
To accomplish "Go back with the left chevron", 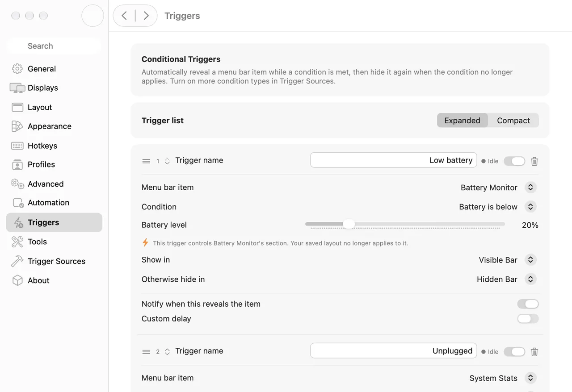I will click(124, 16).
